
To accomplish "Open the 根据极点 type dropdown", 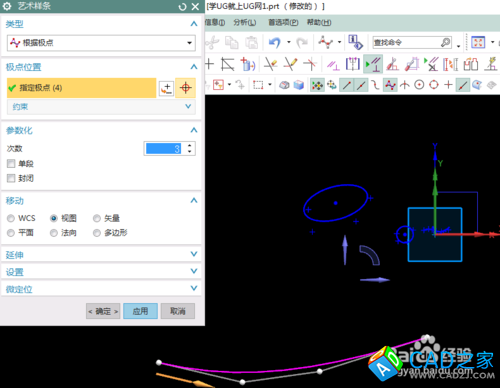I will 101,43.
